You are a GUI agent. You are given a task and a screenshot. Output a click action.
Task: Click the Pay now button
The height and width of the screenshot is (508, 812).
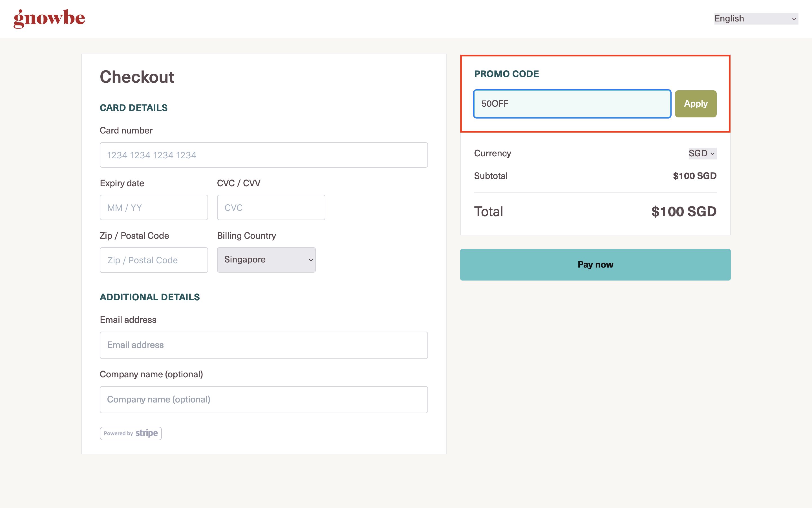click(595, 265)
